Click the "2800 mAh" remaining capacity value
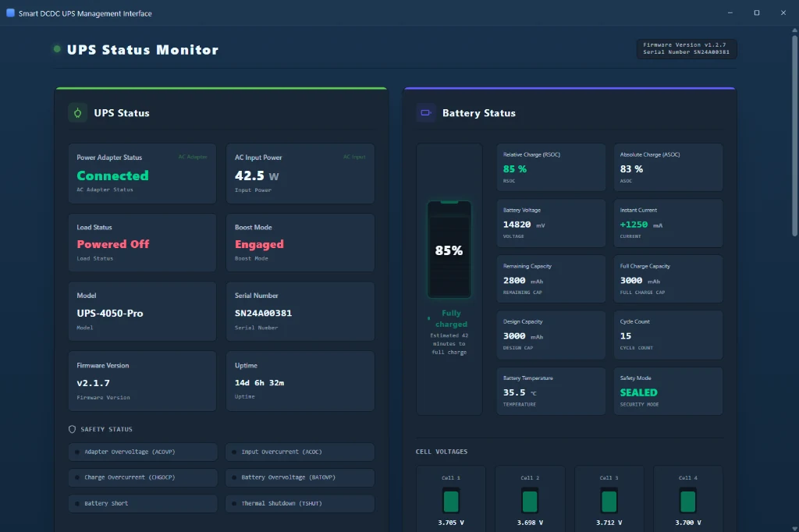The width and height of the screenshot is (799, 532). tap(523, 281)
